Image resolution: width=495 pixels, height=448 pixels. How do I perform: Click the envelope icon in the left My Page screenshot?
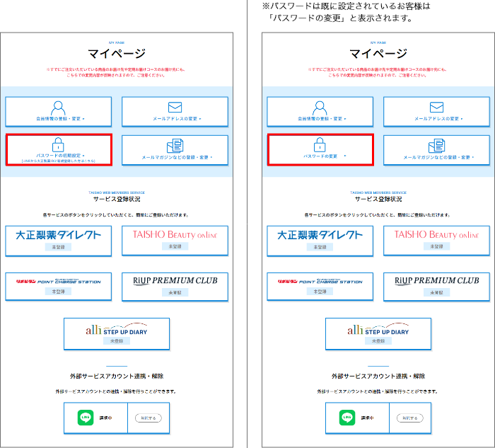point(175,107)
